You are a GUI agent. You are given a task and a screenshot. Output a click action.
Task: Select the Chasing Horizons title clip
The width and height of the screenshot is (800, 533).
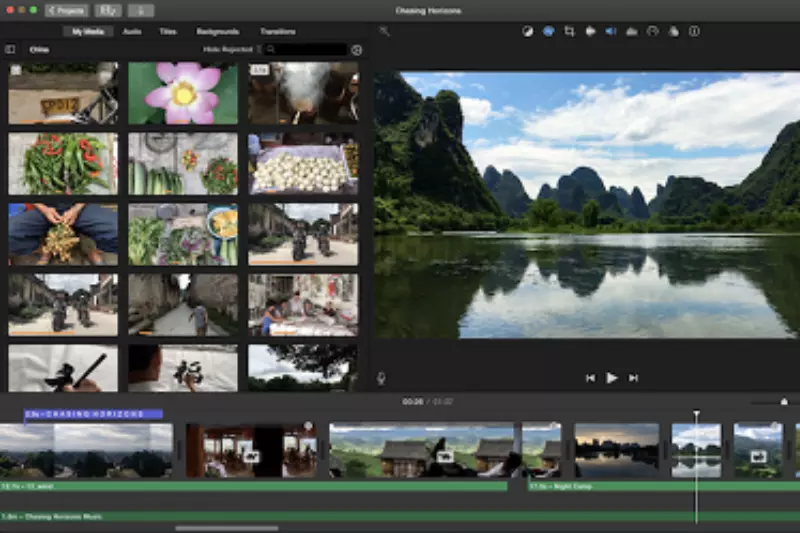point(94,414)
